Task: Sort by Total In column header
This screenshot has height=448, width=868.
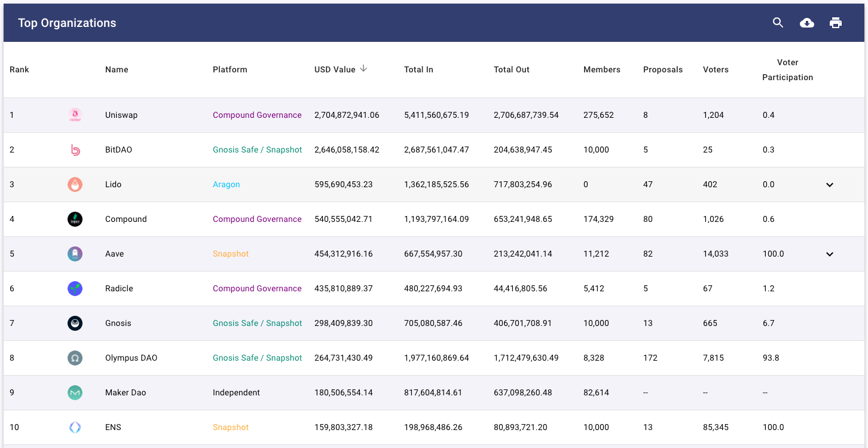Action: point(418,69)
